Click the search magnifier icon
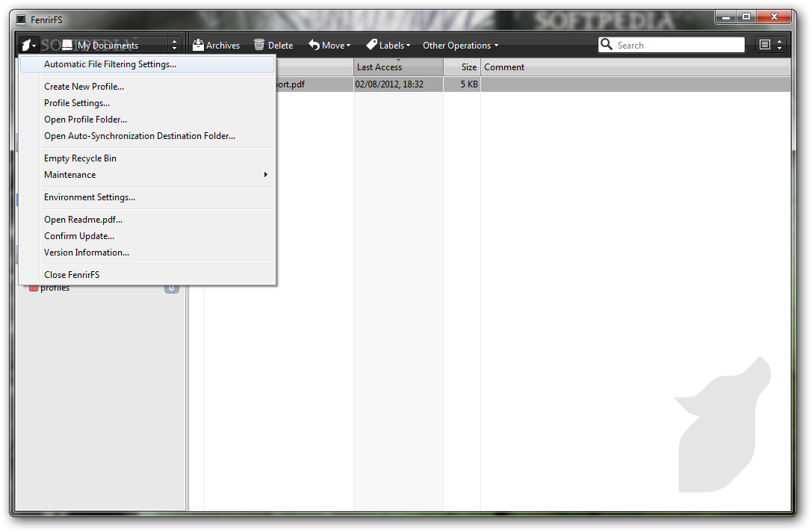 607,45
